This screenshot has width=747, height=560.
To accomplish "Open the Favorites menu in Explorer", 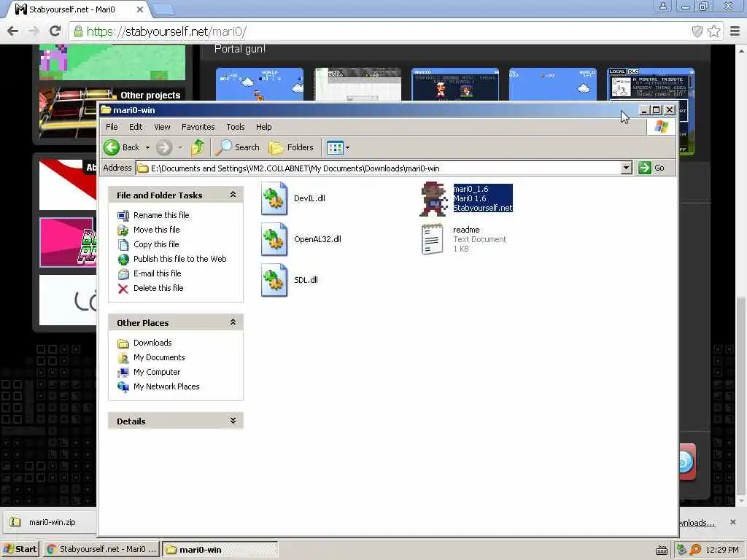I will pos(198,127).
